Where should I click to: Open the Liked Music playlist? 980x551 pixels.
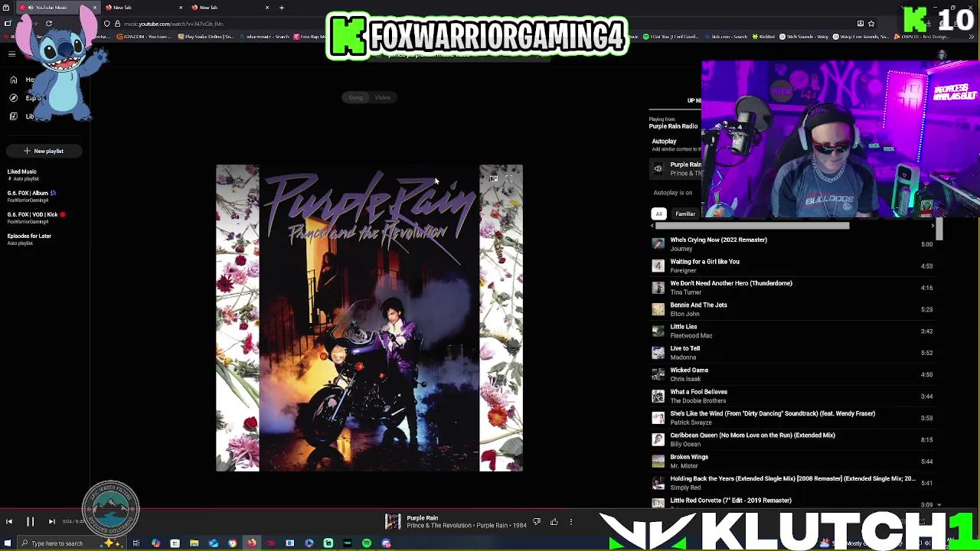point(22,174)
